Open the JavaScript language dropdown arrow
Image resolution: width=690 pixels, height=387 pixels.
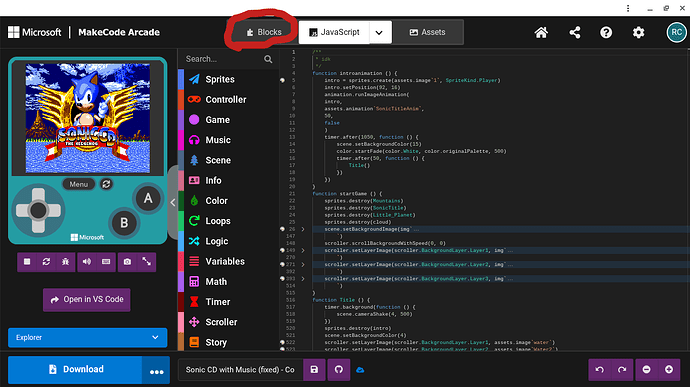[x=379, y=32]
